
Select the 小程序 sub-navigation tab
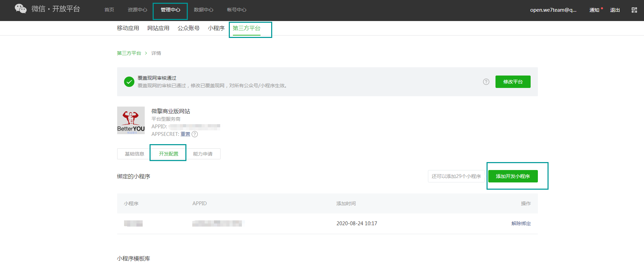216,28
